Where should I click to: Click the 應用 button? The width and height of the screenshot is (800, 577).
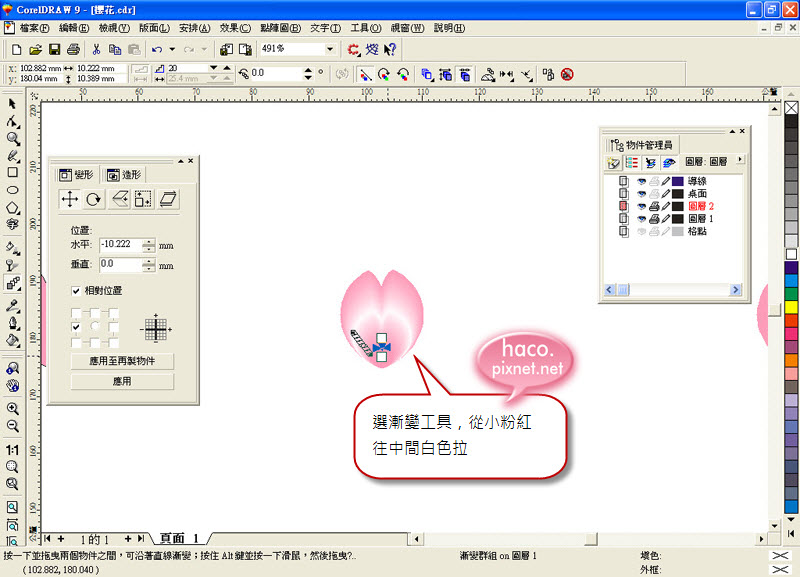pos(122,382)
